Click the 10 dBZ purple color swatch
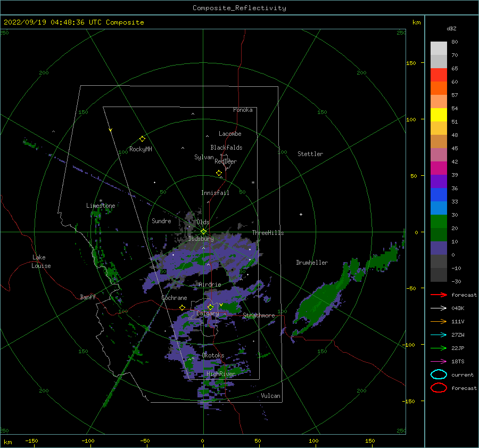The image size is (479, 448). tap(439, 248)
